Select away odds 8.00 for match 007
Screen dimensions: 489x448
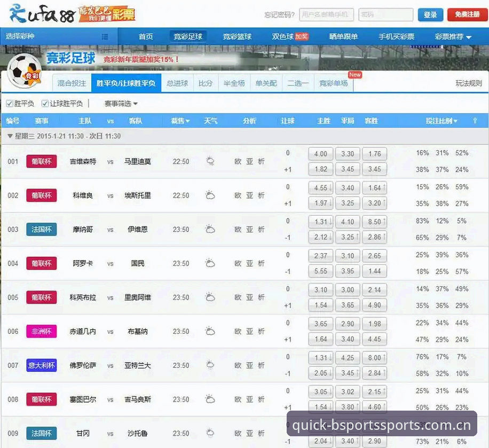375,358
